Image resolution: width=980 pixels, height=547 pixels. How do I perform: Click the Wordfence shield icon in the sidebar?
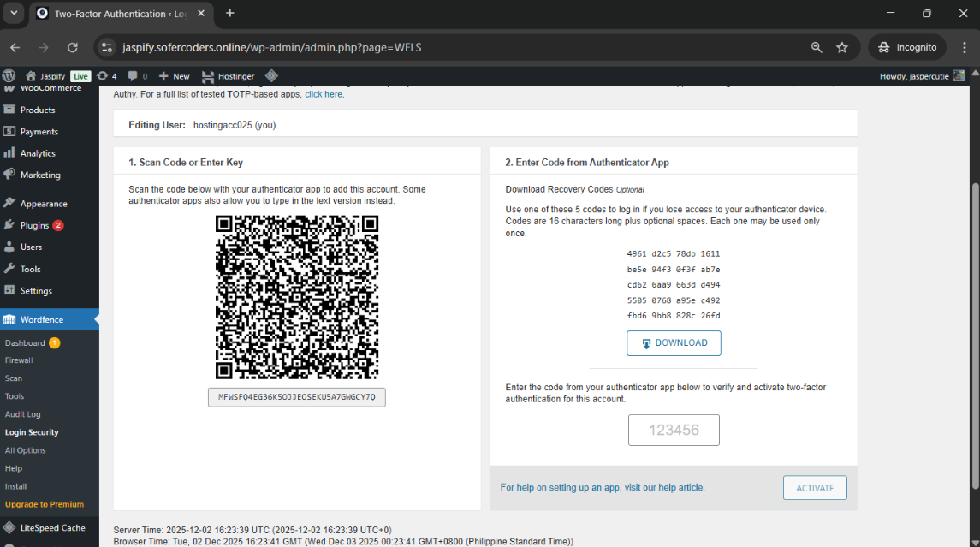(x=9, y=318)
